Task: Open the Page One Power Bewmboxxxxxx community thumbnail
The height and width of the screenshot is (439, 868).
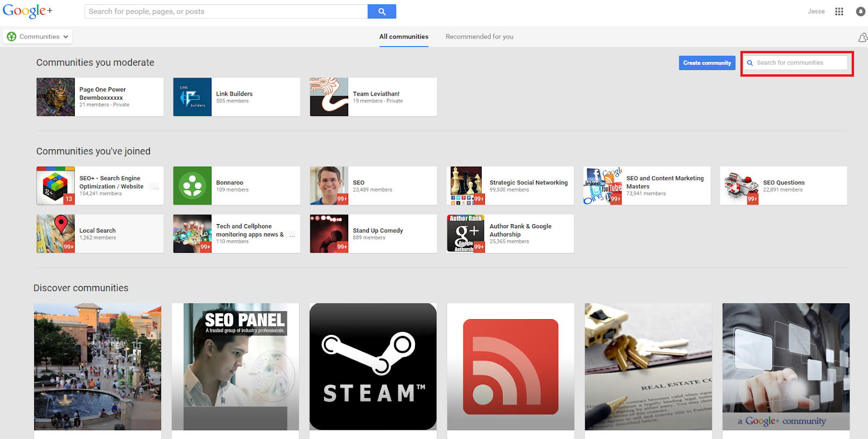Action: [55, 97]
